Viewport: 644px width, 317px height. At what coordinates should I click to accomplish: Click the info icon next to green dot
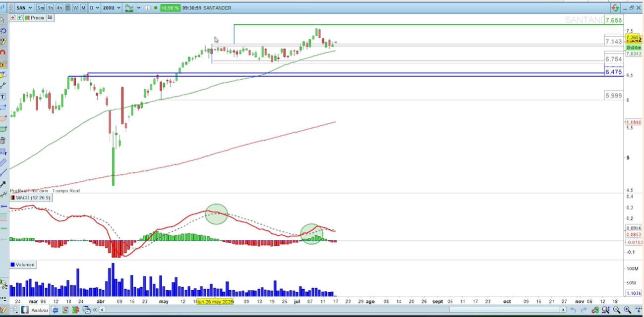[x=147, y=8]
